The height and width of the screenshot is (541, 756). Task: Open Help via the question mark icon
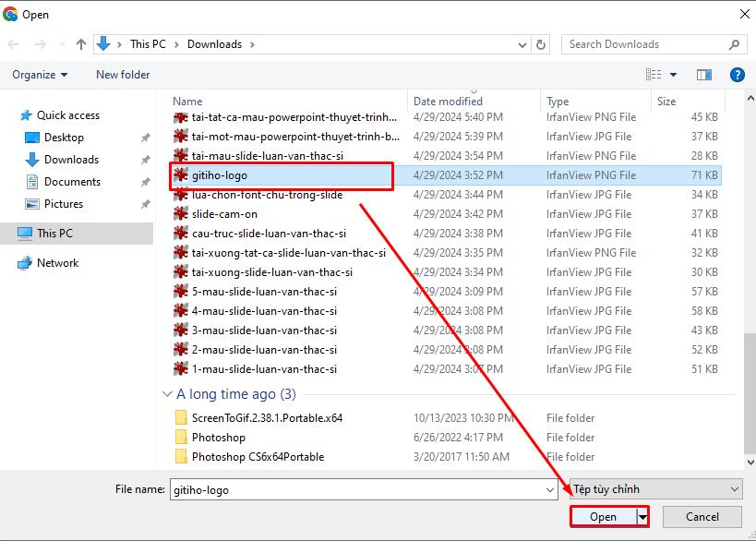(x=736, y=75)
